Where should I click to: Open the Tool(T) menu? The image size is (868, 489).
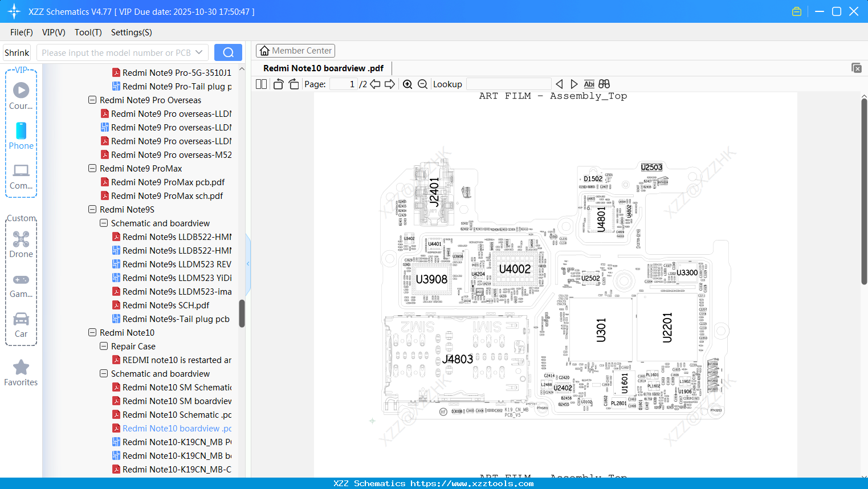[x=88, y=32]
